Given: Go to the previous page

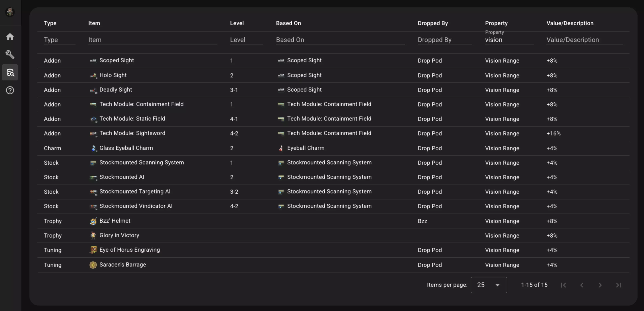Looking at the screenshot, I should coord(582,285).
